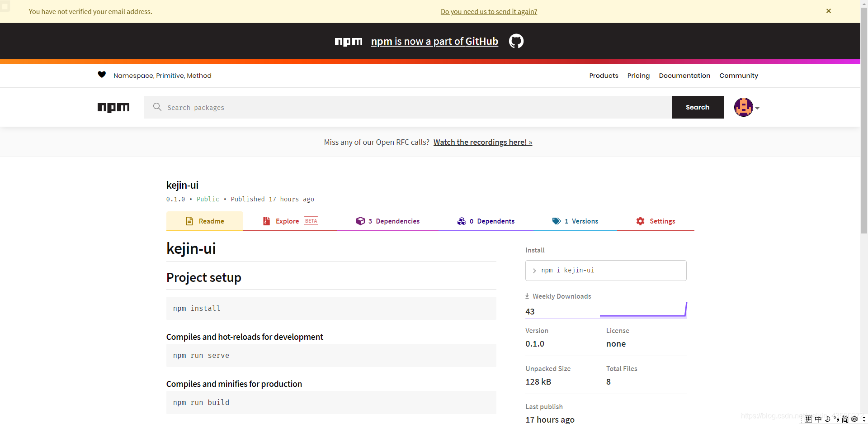Open the Documentation link

click(x=684, y=76)
